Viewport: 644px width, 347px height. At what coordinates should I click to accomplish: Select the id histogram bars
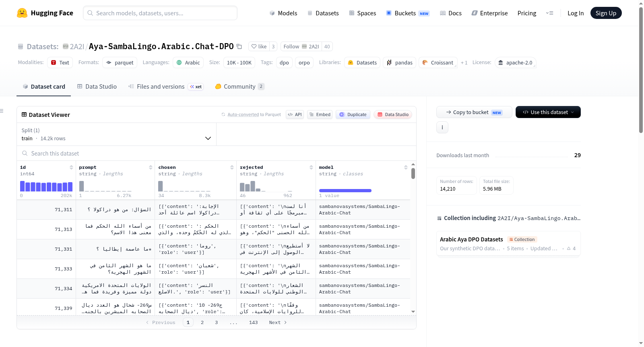point(46,186)
